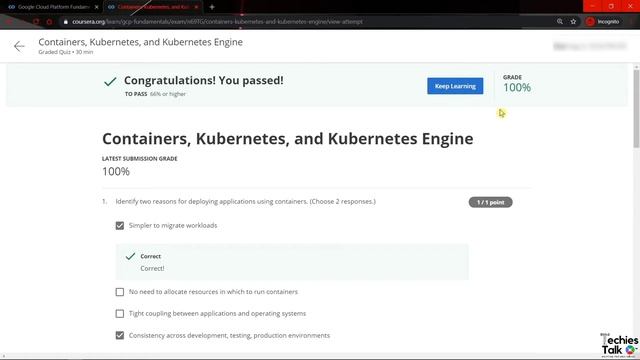
Task: Click the browser reload icon
Action: (x=36, y=22)
